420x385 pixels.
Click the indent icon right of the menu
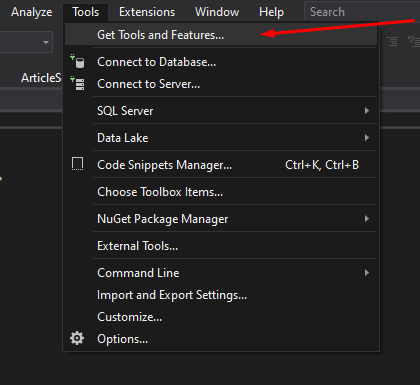point(393,41)
